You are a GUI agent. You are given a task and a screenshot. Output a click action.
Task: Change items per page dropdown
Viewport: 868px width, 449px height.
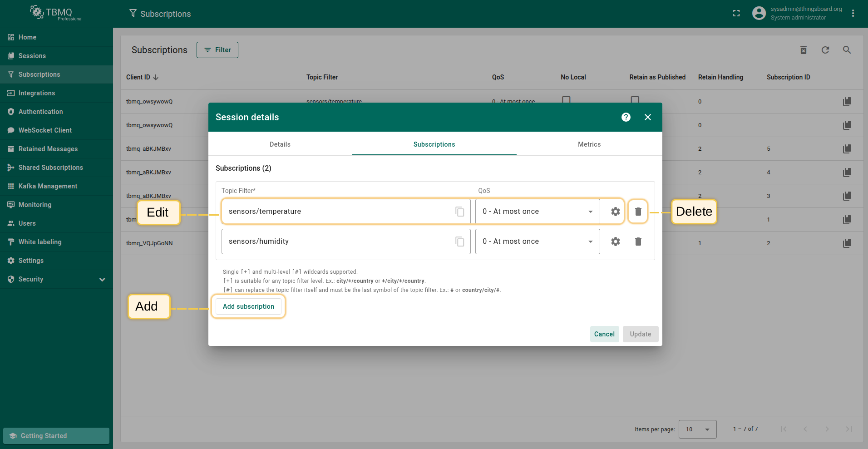click(697, 429)
